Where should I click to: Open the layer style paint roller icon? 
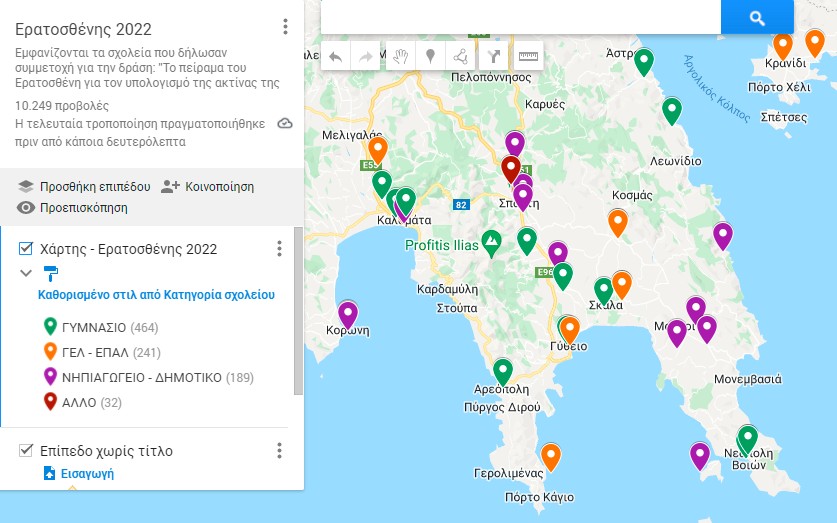pyautogui.click(x=51, y=272)
